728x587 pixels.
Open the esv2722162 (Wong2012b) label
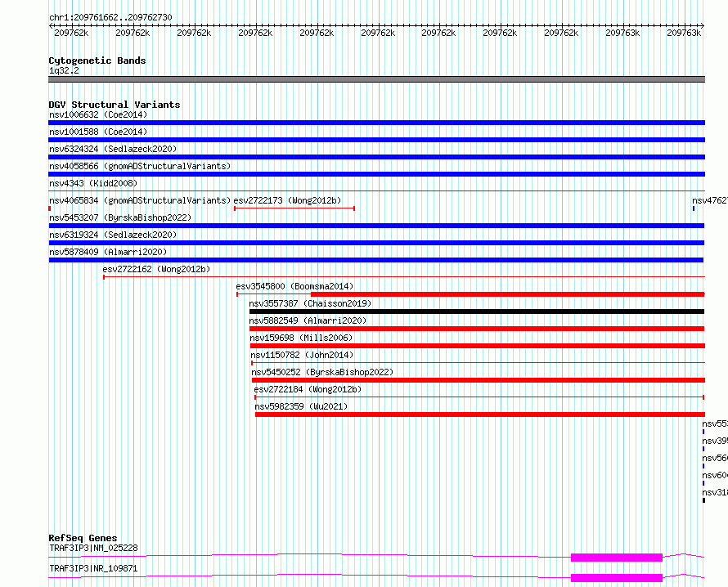pos(156,269)
